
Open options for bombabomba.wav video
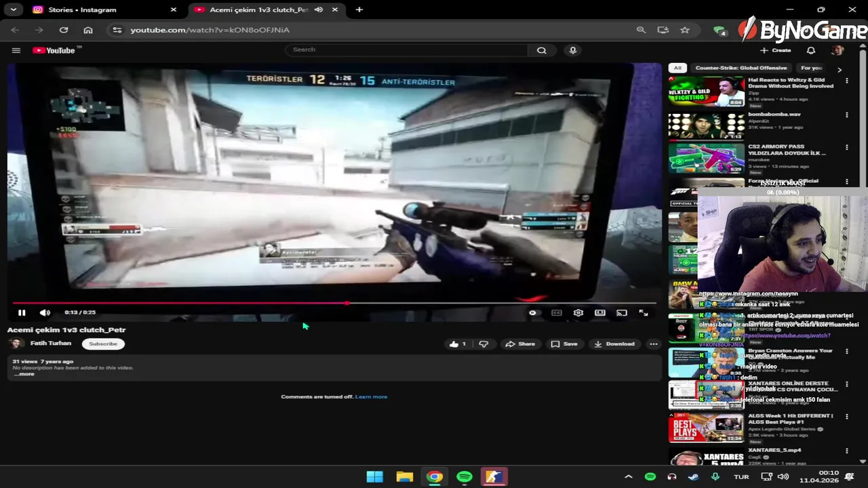click(847, 115)
